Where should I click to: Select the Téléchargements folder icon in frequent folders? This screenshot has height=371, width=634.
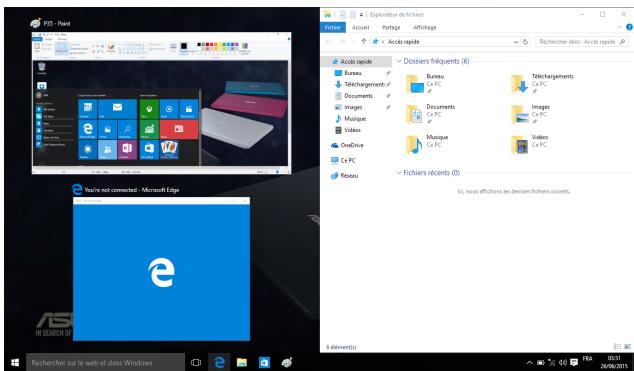(x=519, y=84)
